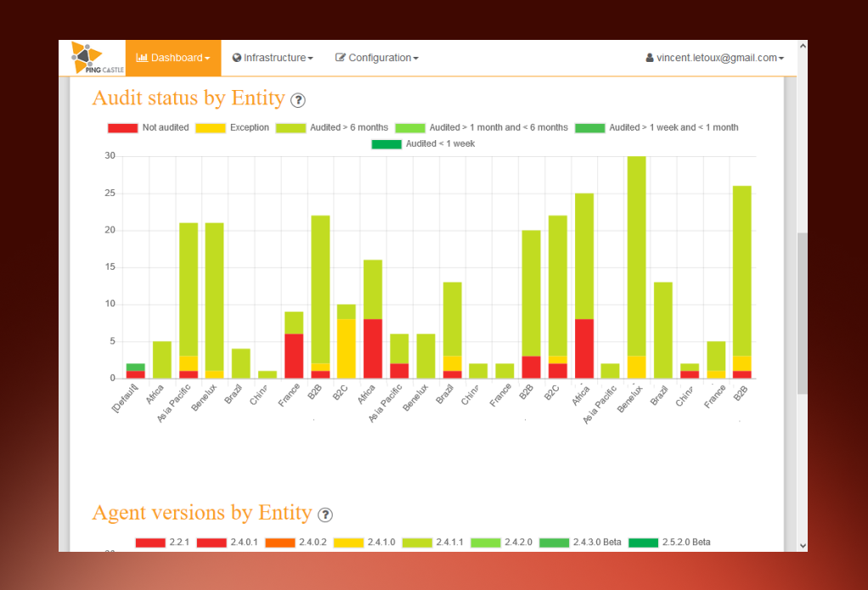Image resolution: width=868 pixels, height=590 pixels.
Task: Open help icon beside Agent versions by Entity
Action: [x=325, y=514]
